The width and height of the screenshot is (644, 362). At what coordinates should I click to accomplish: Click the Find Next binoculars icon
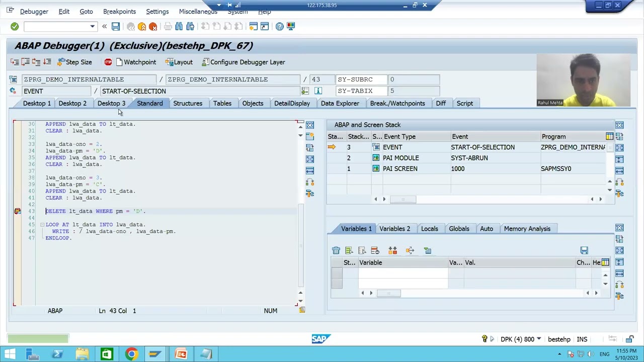coord(190,26)
